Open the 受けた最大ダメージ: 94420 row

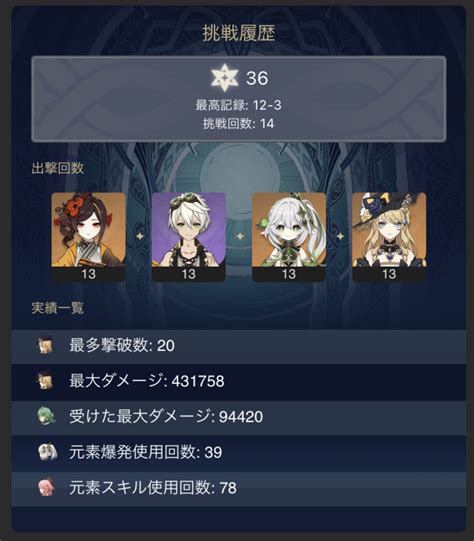239,417
